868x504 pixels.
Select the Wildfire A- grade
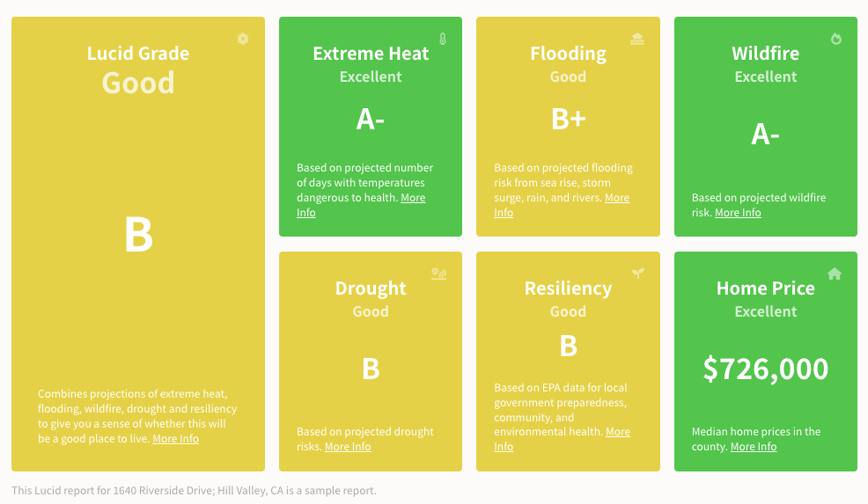click(765, 134)
